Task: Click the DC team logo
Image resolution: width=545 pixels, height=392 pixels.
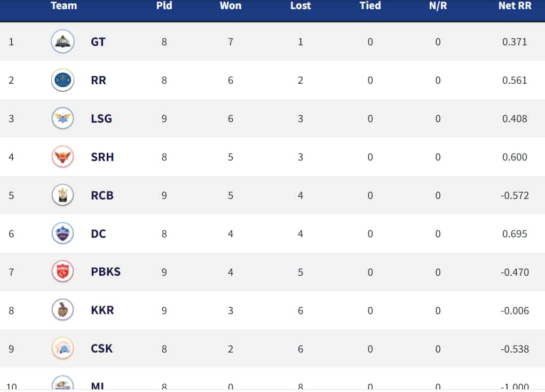Action: coord(62,234)
